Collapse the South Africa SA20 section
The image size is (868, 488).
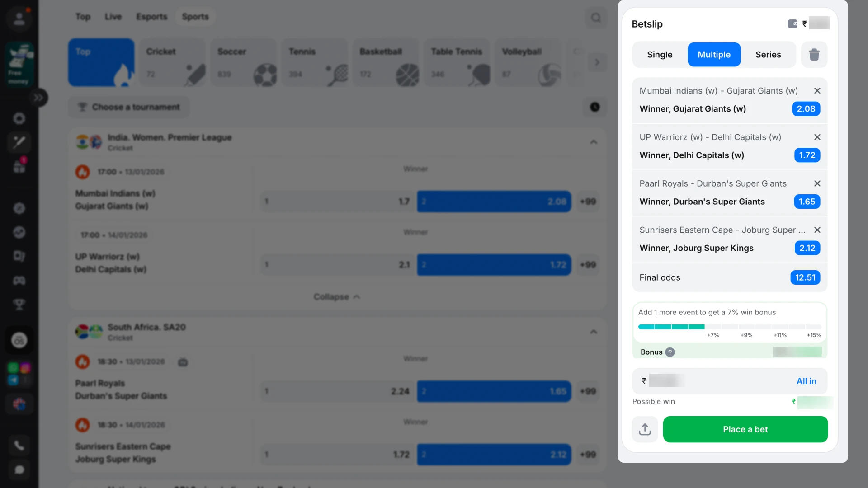[594, 332]
